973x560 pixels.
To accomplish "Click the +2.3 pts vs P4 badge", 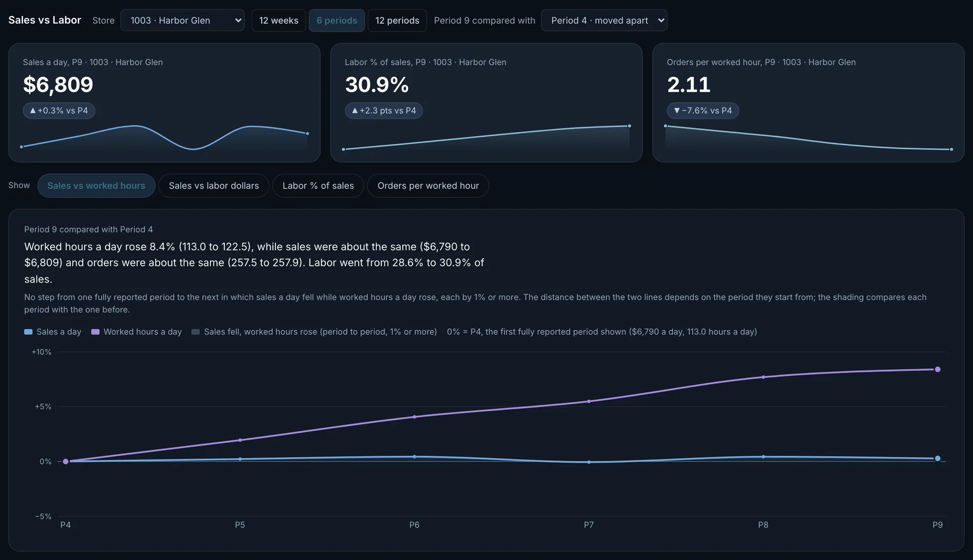I will (384, 110).
